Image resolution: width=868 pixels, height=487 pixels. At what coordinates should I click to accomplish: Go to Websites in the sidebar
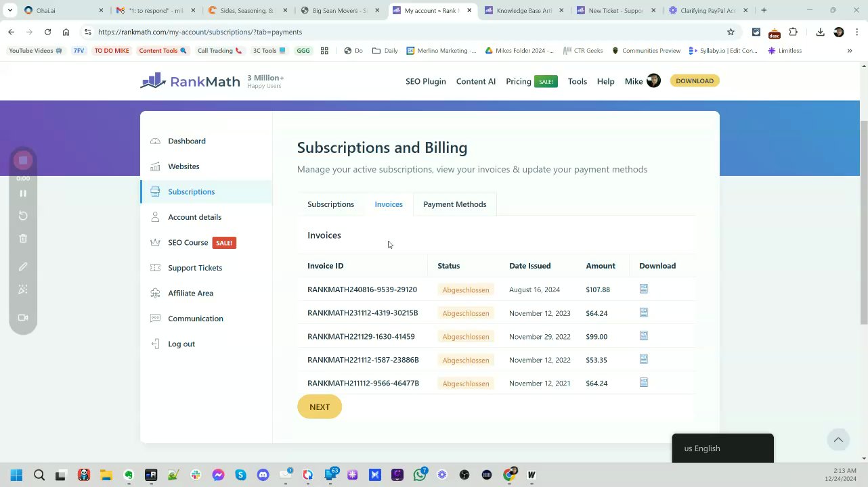[x=183, y=166]
